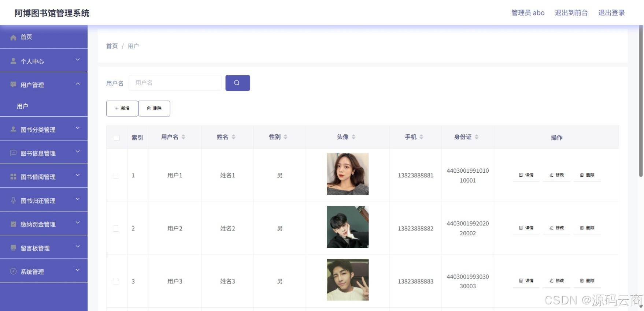This screenshot has width=644, height=311.
Task: Expand the 图书借阅管理 chevron
Action: [x=78, y=175]
